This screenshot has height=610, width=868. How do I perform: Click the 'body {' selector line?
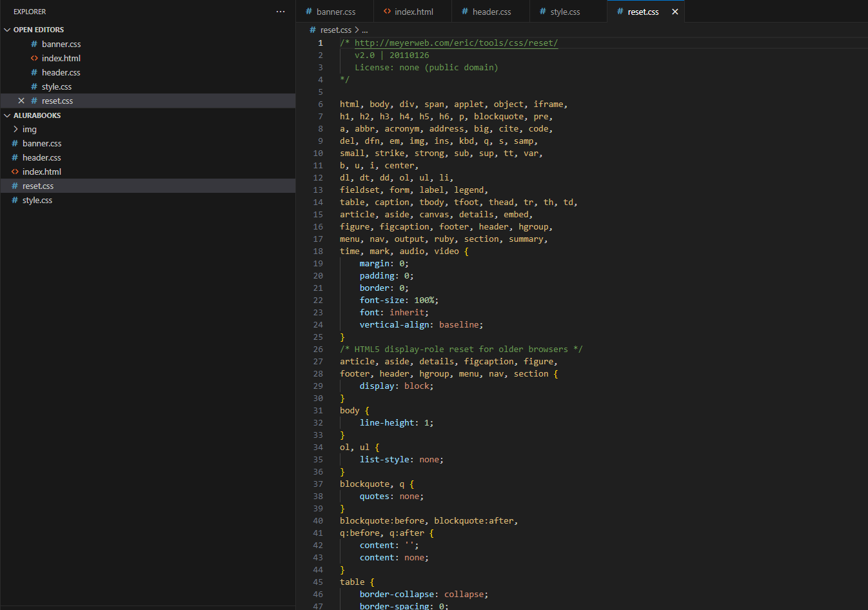355,410
